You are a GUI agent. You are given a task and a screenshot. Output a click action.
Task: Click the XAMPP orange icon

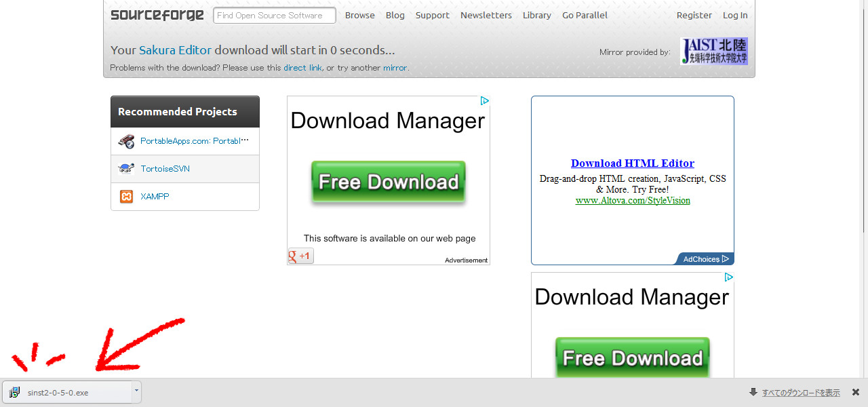click(126, 197)
